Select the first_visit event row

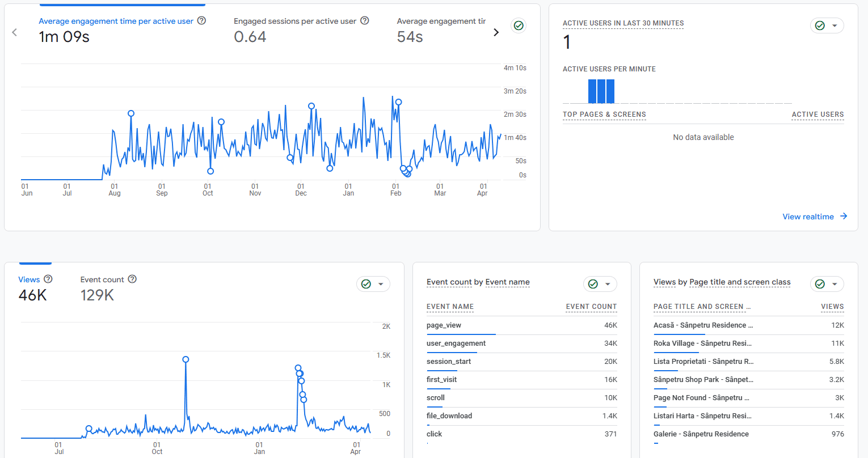coord(521,380)
